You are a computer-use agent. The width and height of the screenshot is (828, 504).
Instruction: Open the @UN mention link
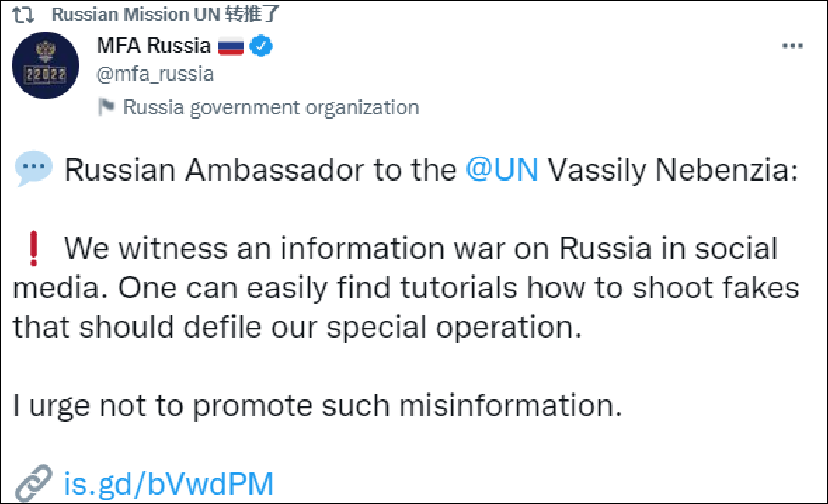502,170
